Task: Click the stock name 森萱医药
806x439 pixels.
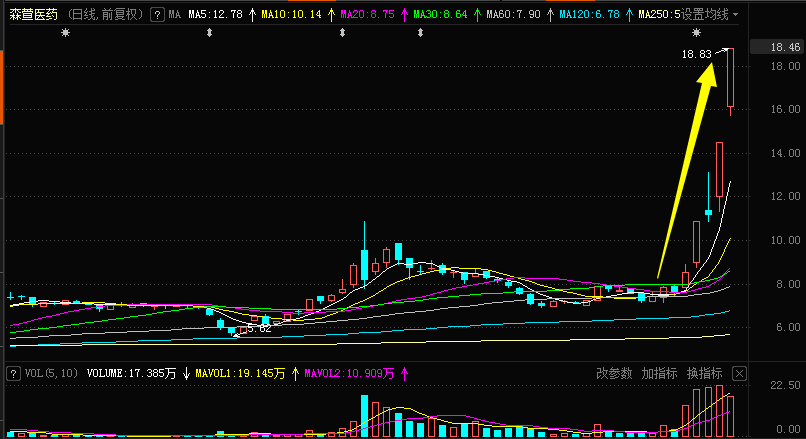Action: pyautogui.click(x=35, y=15)
